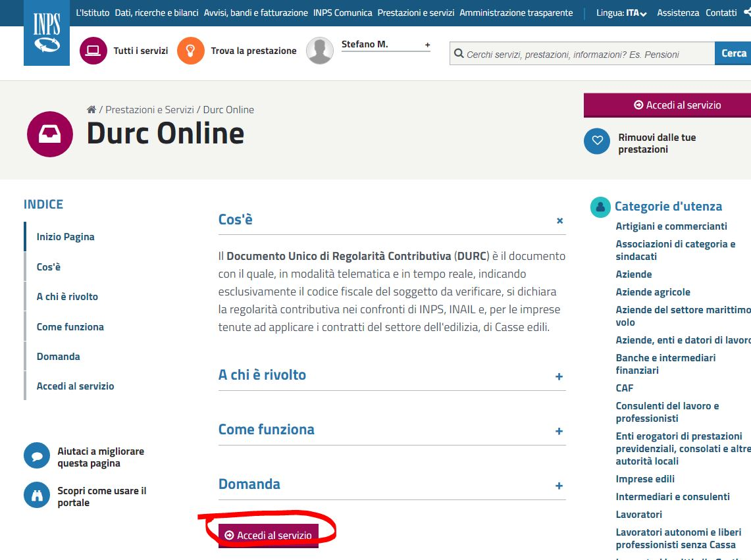Collapse the Cos'è section
Image resolution: width=751 pixels, height=560 pixels.
559,220
